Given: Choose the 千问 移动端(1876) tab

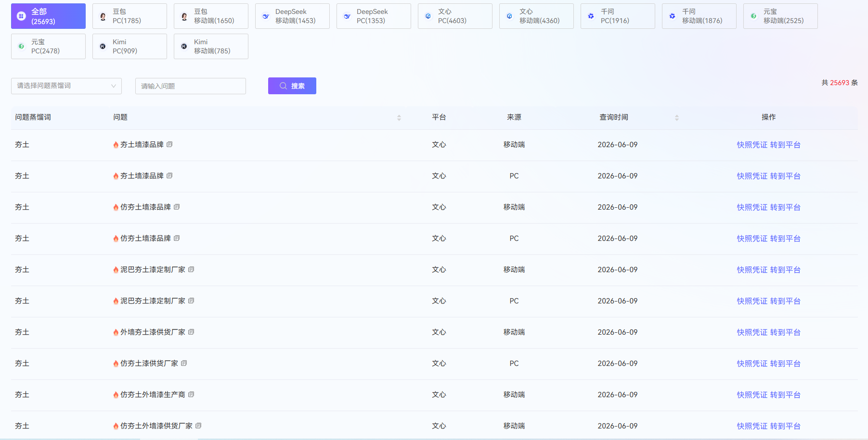Looking at the screenshot, I should coord(699,16).
